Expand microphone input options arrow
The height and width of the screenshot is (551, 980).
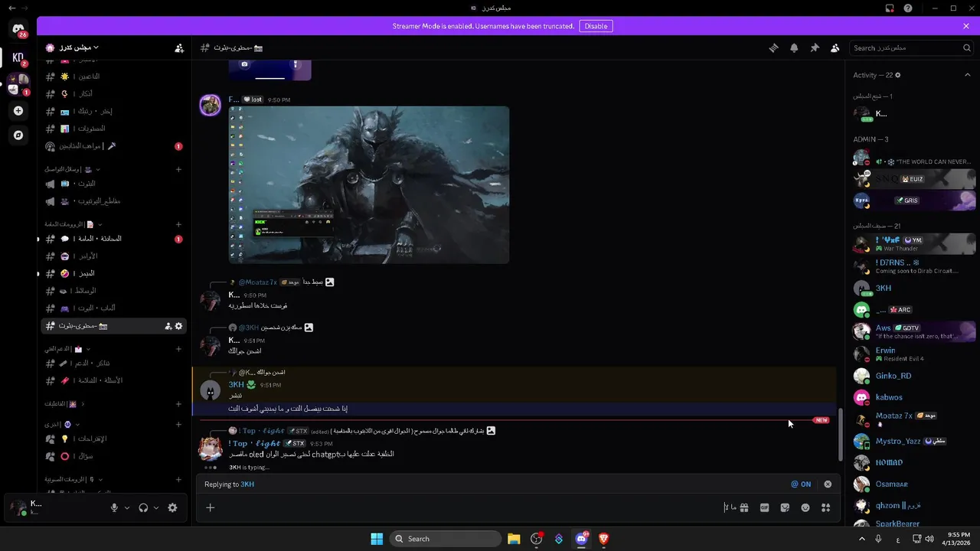(127, 507)
